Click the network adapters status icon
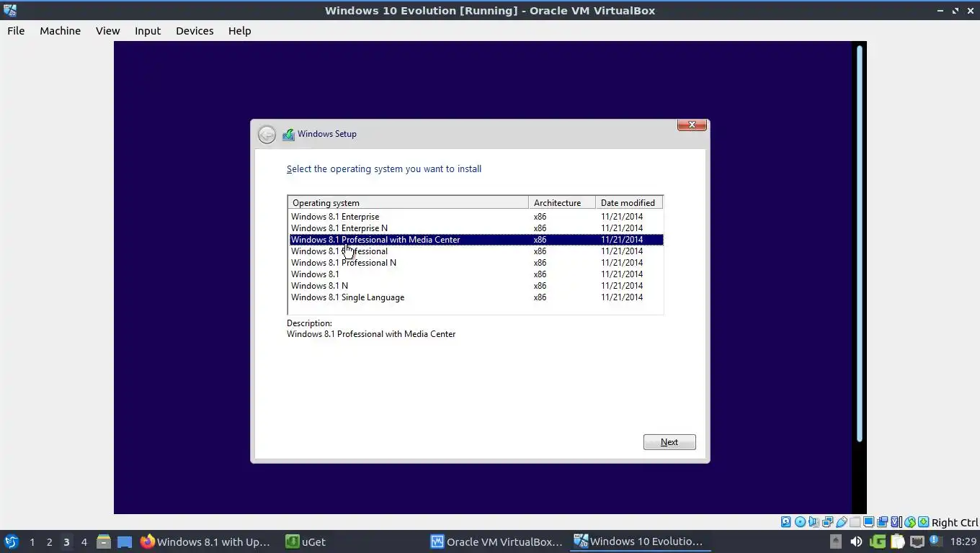The height and width of the screenshot is (553, 980). 827,522
